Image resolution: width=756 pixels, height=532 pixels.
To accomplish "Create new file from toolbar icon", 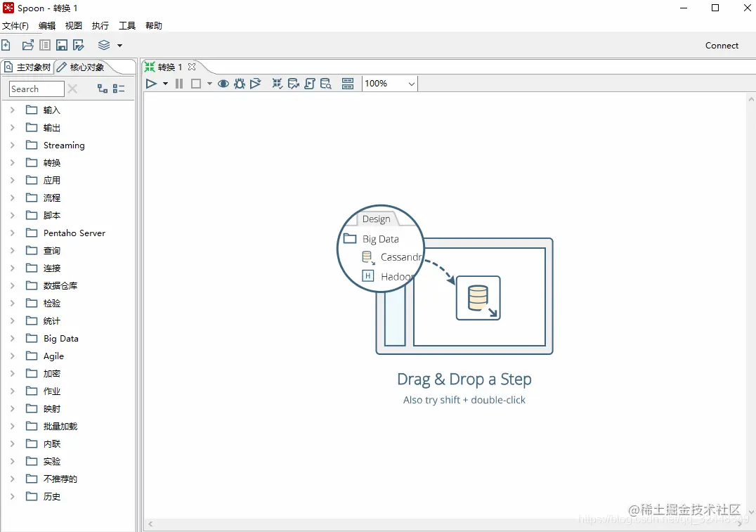I will click(6, 46).
